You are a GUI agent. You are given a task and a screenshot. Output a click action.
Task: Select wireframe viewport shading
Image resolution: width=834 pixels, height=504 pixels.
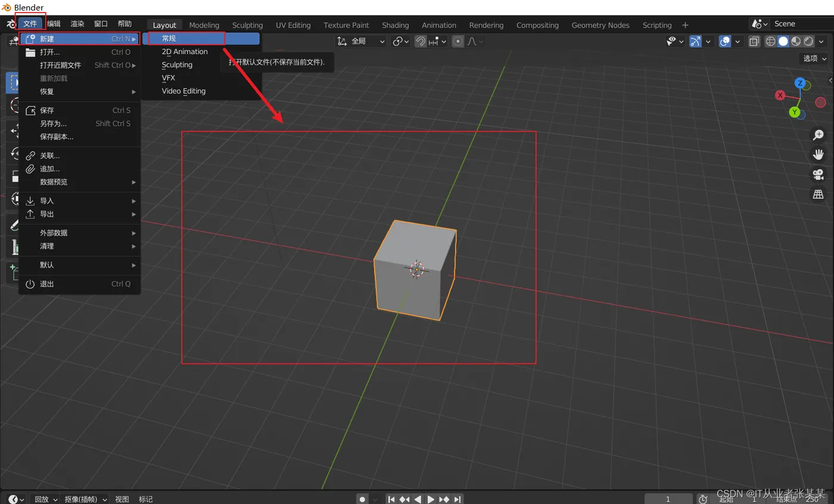(x=770, y=41)
